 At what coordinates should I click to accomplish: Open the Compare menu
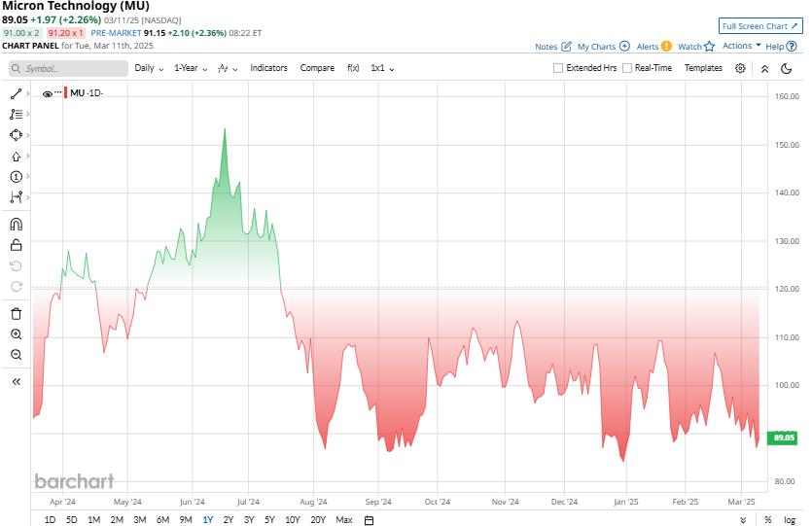click(x=317, y=68)
